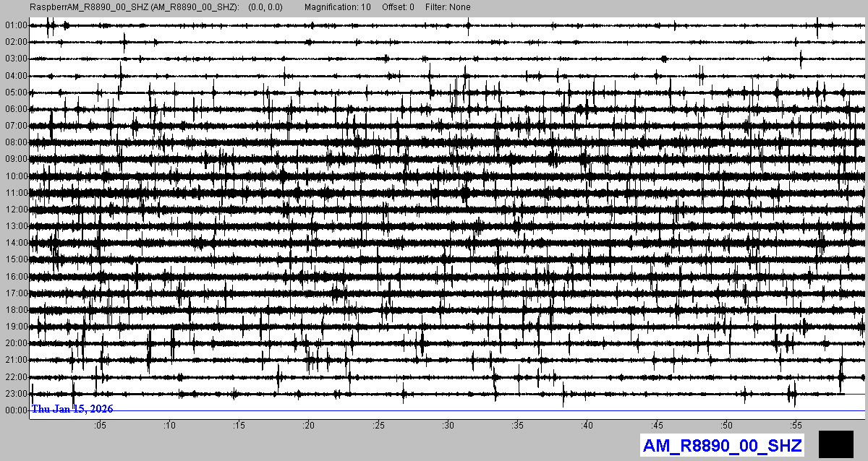Click the Thu Jan 15, 2026 date label
The image size is (868, 461).
(72, 409)
